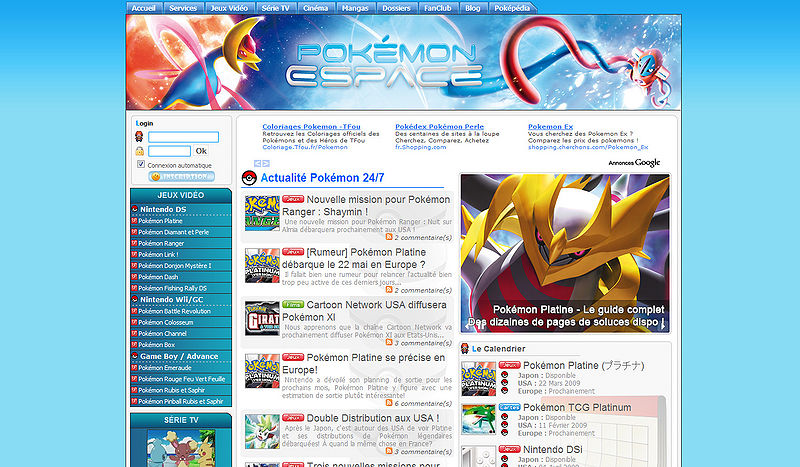Select the Dossiers tab
The image size is (800, 467).
[396, 8]
